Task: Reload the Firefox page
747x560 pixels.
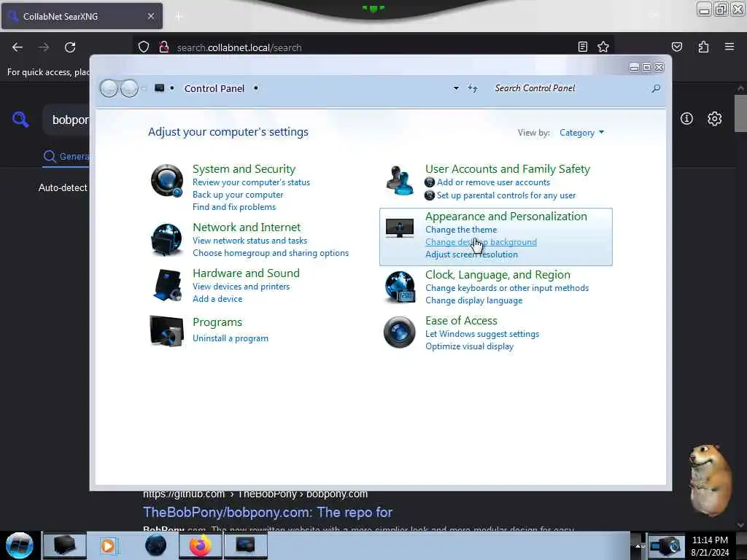Action: pyautogui.click(x=70, y=47)
